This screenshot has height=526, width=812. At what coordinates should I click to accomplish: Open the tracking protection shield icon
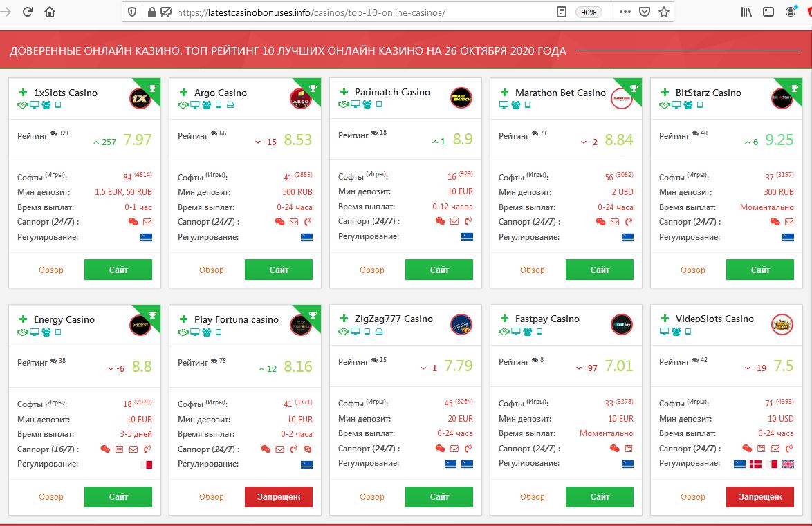pos(132,12)
